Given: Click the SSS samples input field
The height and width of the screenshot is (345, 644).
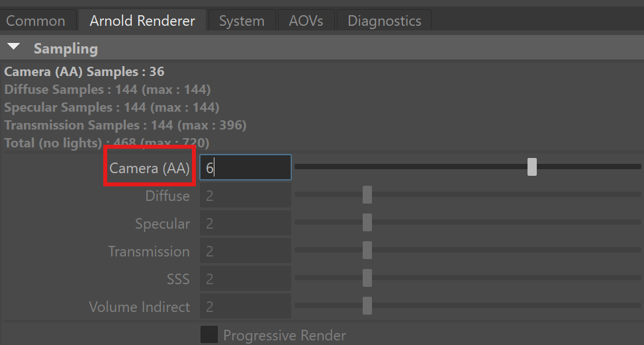Looking at the screenshot, I should click(246, 279).
